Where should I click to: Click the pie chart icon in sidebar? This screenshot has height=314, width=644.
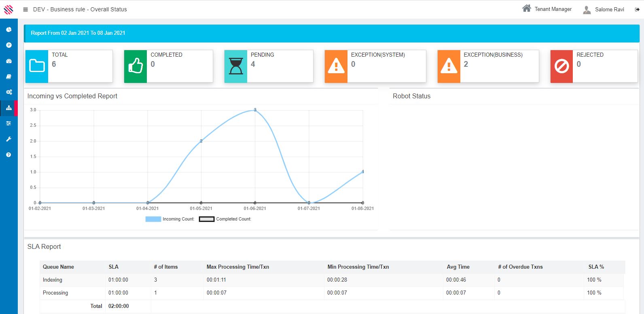coord(8,30)
